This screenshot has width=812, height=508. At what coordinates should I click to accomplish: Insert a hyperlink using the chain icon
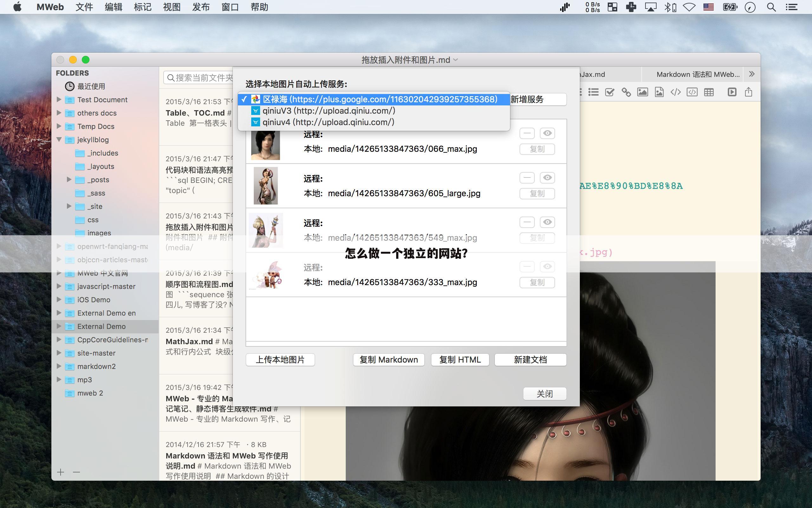(x=626, y=92)
